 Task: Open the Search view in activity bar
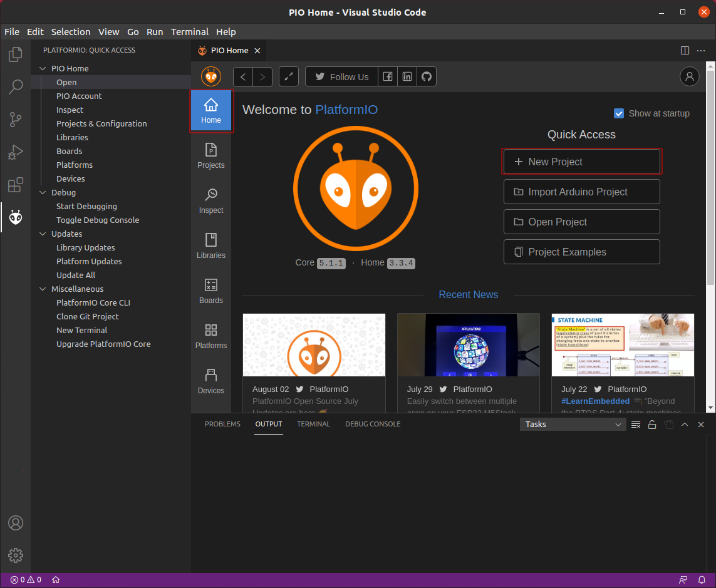16,87
